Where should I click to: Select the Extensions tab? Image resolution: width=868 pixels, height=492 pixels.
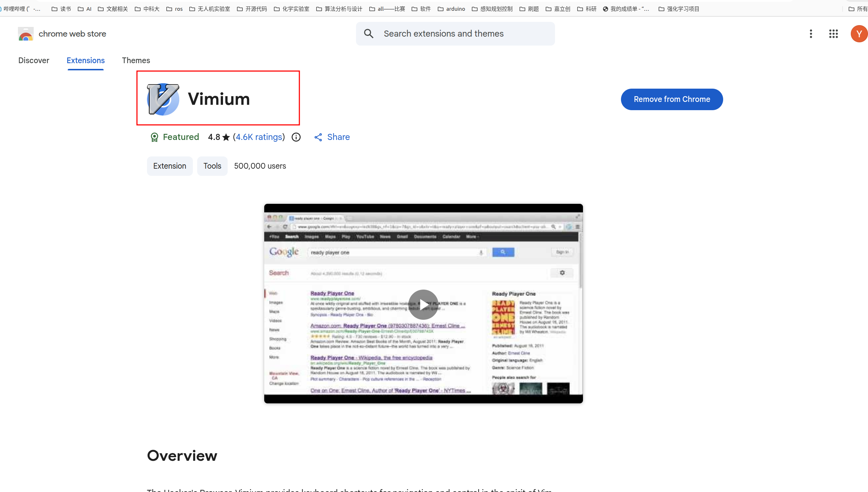85,60
